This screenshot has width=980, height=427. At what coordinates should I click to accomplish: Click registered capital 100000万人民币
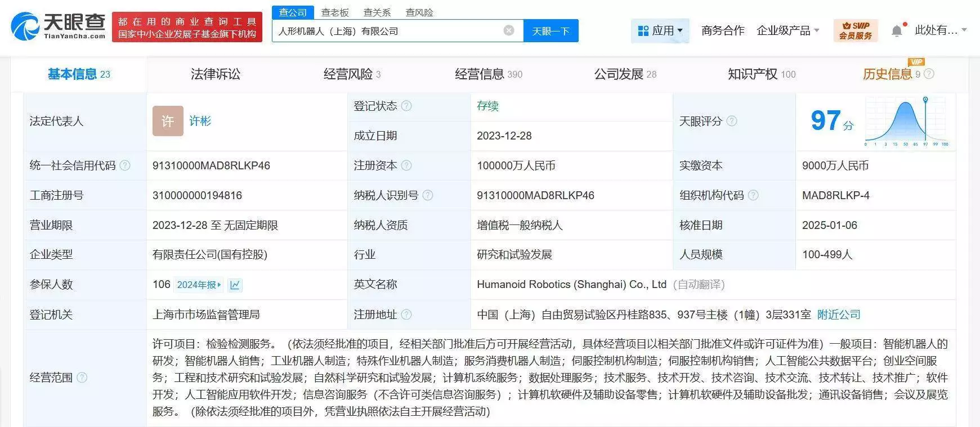pyautogui.click(x=516, y=165)
